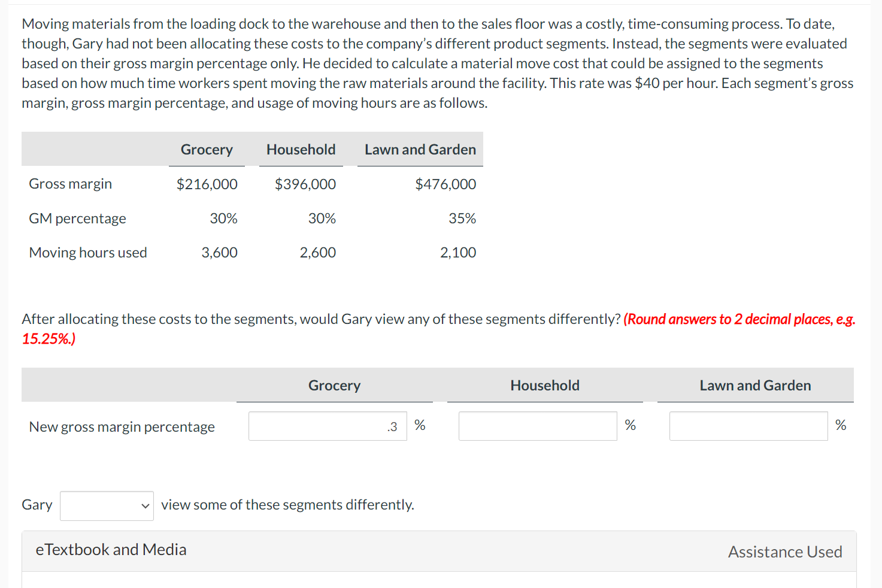Screen dimensions: 882x588
Task: Click the New gross margin percentage label
Action: coord(122,427)
